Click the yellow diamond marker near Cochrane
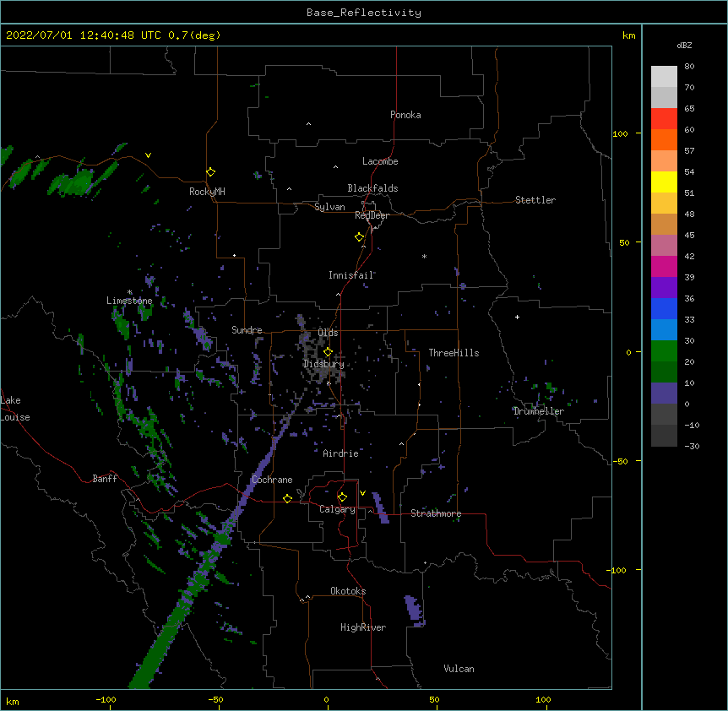 pos(287,498)
